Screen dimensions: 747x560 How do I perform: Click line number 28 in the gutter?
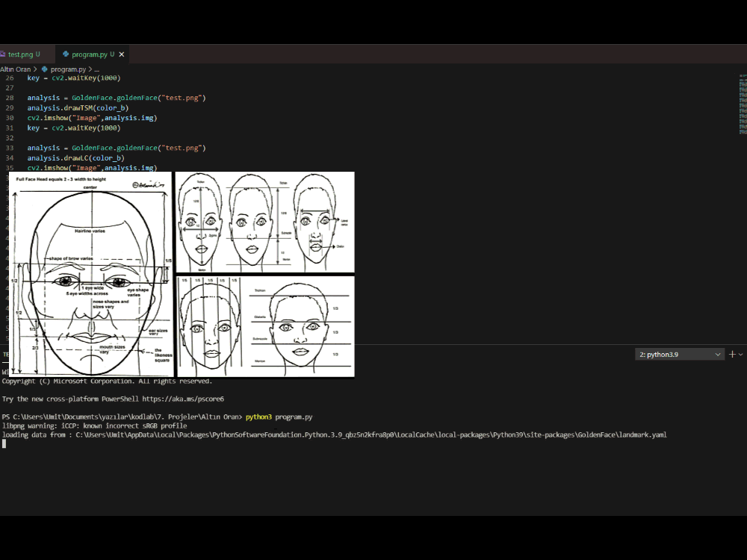[x=10, y=98]
